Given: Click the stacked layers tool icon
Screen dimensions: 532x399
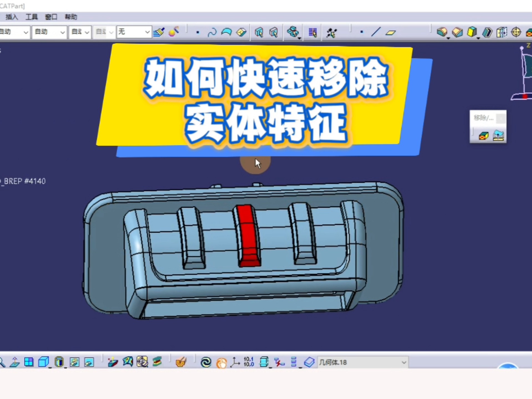Looking at the screenshot, I should coord(293,32).
